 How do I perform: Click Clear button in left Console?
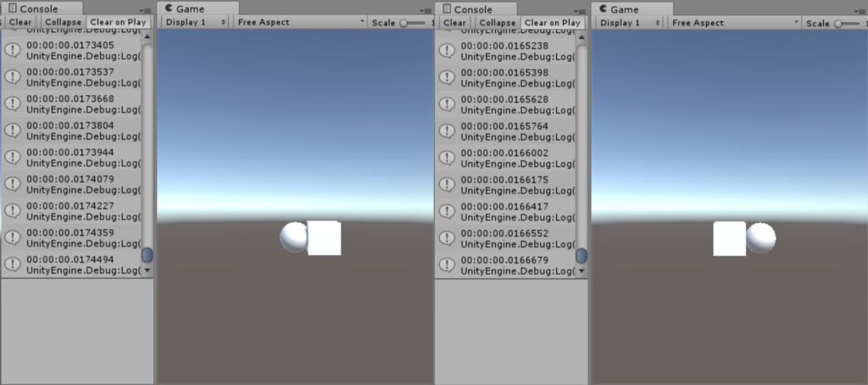[20, 22]
